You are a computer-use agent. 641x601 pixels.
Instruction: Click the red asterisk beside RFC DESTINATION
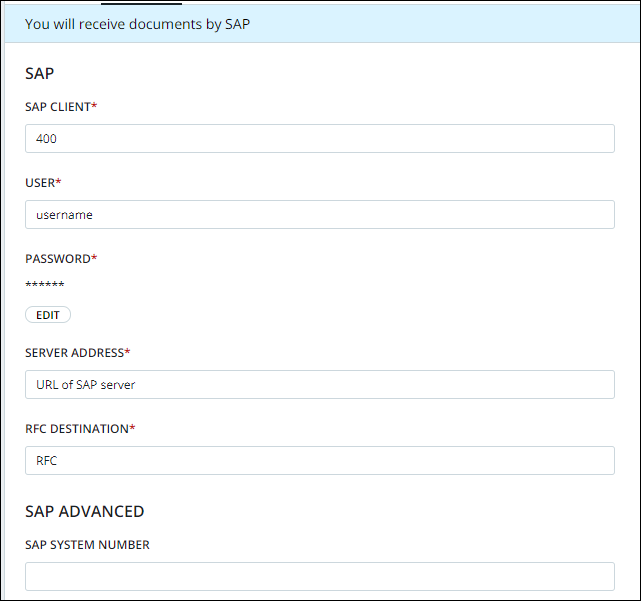pyautogui.click(x=132, y=428)
